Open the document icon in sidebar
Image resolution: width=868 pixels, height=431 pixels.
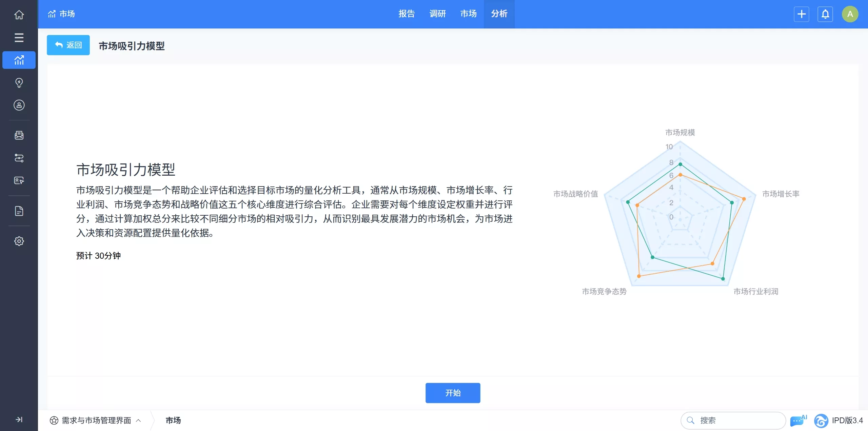point(19,211)
